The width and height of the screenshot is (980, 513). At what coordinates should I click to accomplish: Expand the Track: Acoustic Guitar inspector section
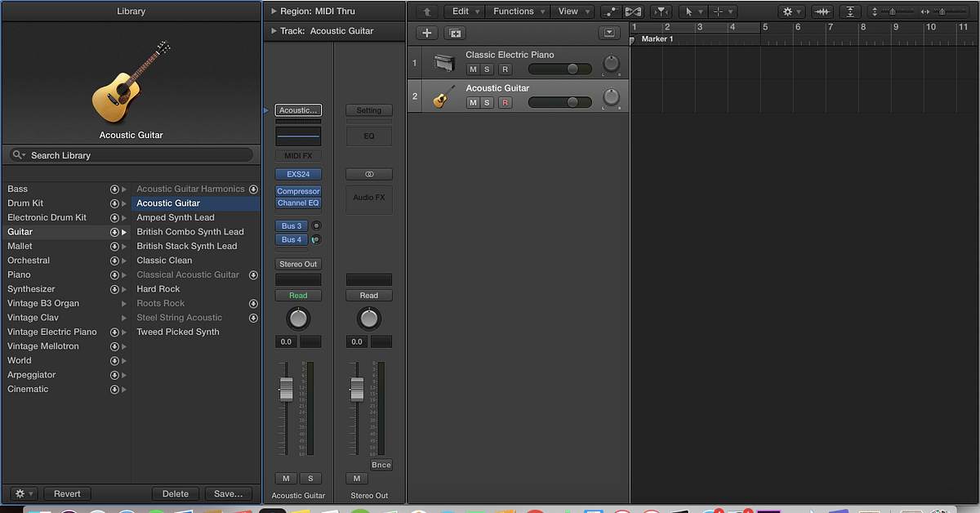pos(274,31)
